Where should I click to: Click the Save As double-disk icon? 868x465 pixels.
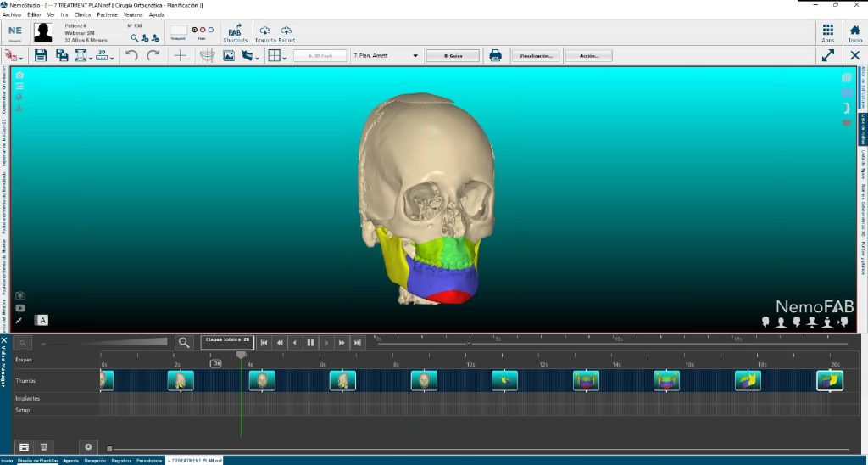[x=62, y=55]
